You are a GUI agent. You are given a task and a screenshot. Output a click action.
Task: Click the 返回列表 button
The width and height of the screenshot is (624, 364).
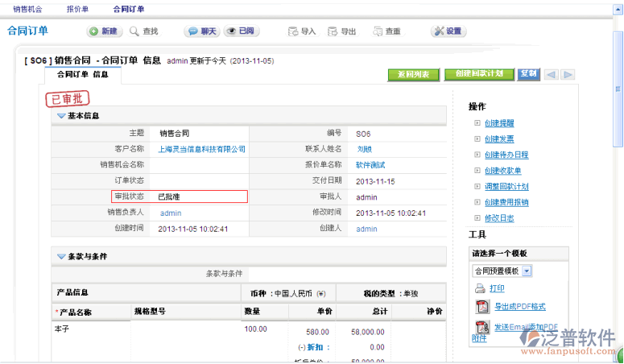[x=413, y=74]
